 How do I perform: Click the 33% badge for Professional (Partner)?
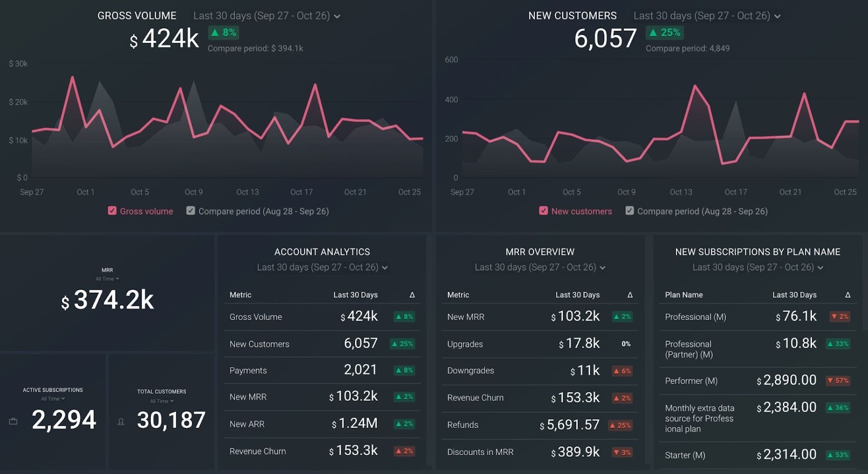coord(838,344)
